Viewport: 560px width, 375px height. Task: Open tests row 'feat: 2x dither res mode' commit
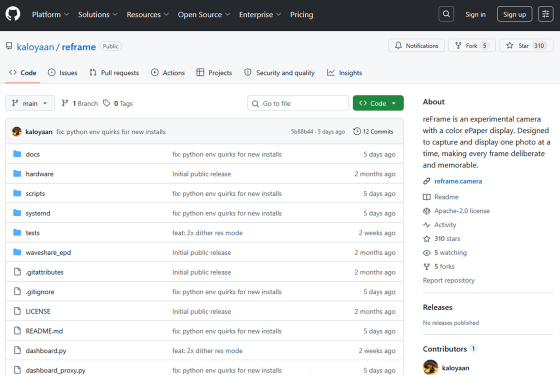click(x=208, y=233)
